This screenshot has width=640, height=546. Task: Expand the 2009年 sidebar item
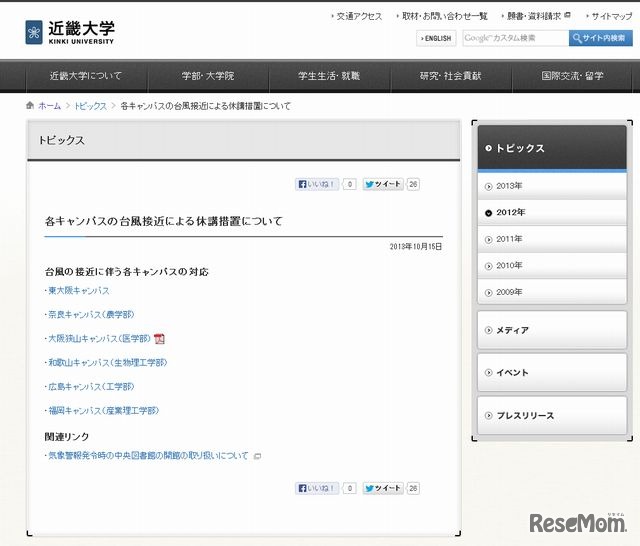point(552,292)
